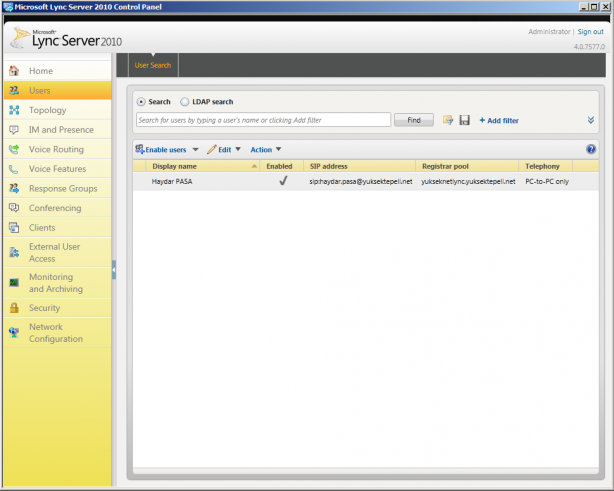Viewport: 614px width, 491px height.
Task: Click the External User Access icon
Action: click(14, 253)
